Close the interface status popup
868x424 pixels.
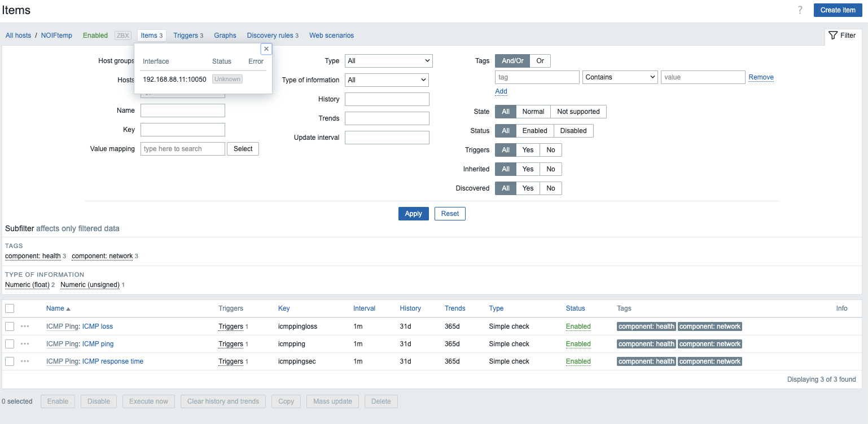(x=266, y=49)
